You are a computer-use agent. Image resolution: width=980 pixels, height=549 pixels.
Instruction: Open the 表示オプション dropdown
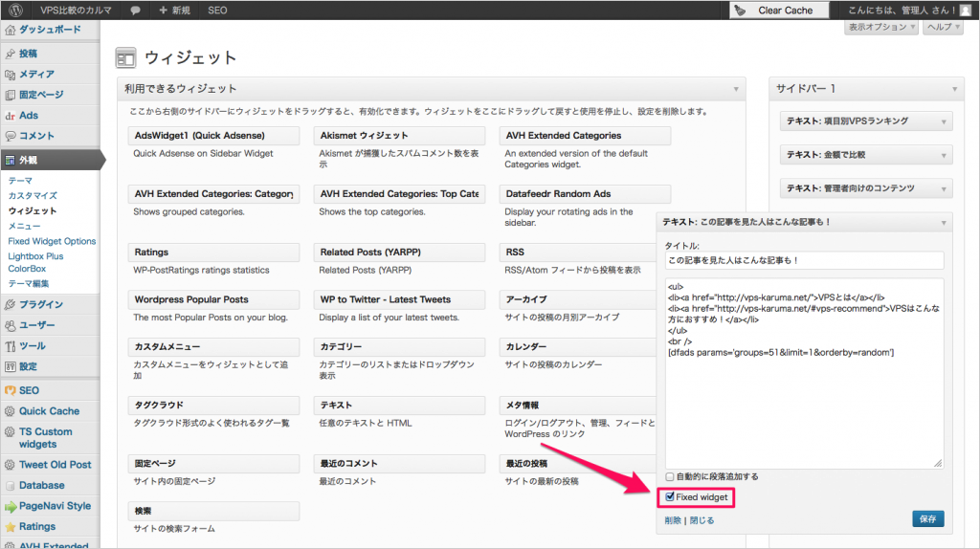[x=881, y=27]
